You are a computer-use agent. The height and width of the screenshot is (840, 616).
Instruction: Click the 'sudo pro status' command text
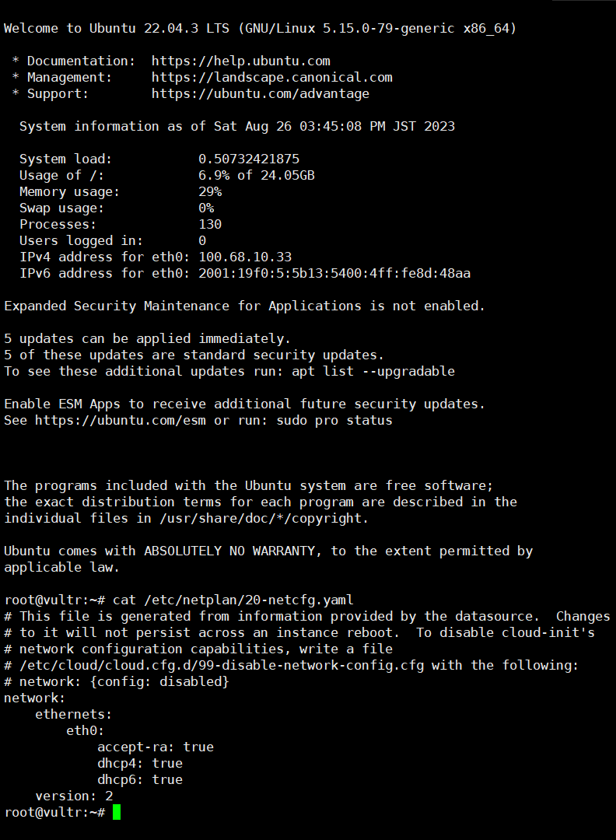coord(334,421)
